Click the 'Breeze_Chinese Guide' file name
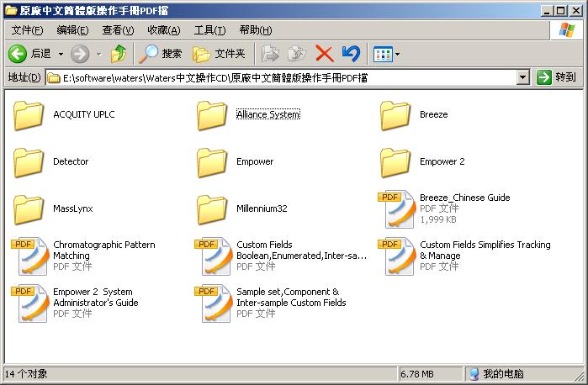Viewport: 588px width, 385px height. [x=465, y=198]
